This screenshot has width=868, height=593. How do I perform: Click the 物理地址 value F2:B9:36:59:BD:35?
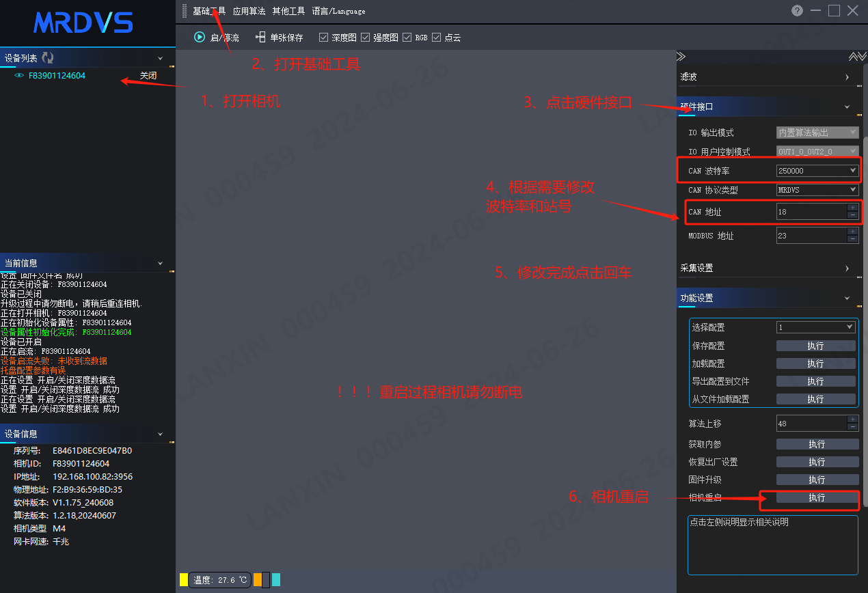point(87,490)
